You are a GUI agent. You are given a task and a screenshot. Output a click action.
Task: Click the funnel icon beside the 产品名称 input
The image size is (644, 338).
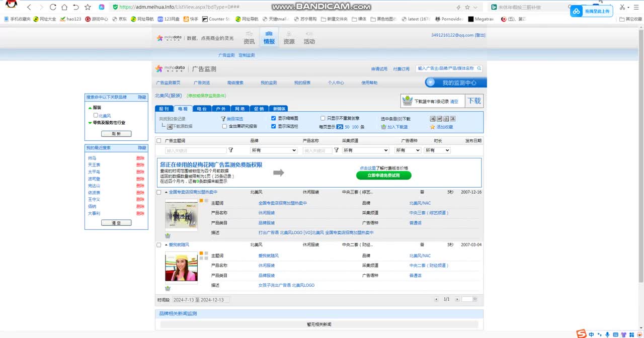tap(336, 150)
